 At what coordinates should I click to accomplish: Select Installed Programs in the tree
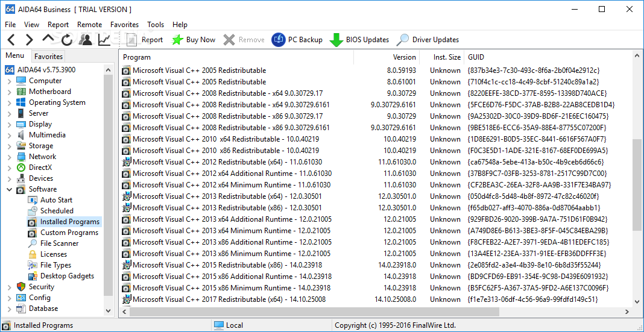coord(64,222)
